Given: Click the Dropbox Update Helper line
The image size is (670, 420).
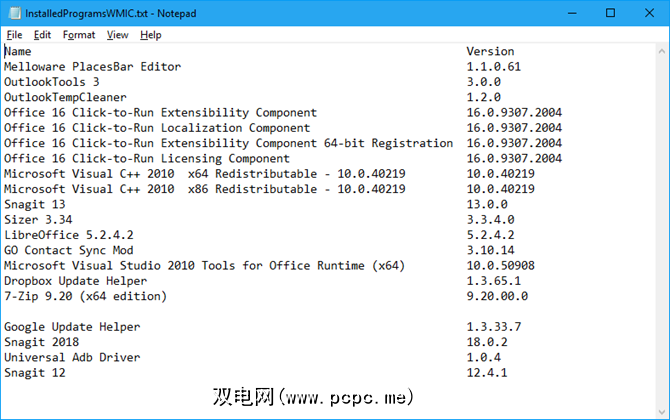Looking at the screenshot, I should 76,281.
